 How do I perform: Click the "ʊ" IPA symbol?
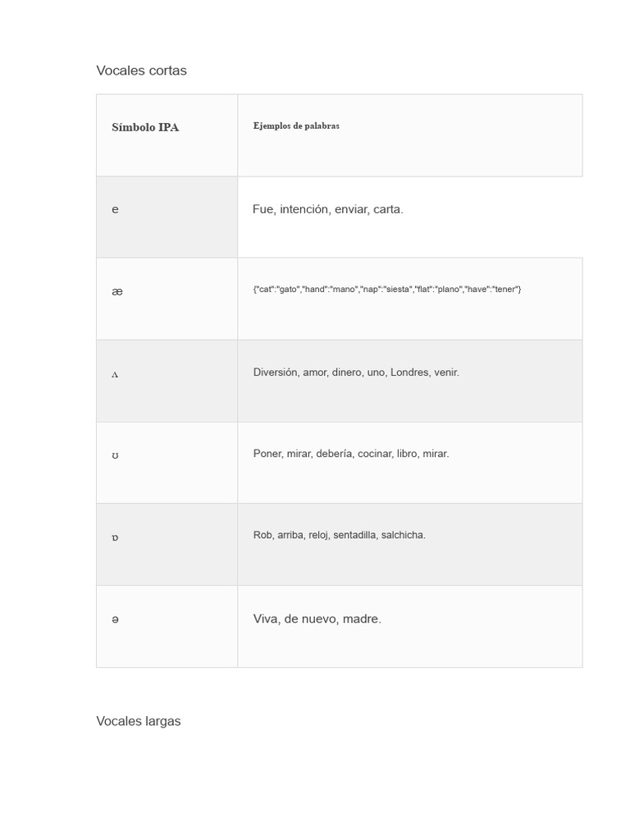115,455
